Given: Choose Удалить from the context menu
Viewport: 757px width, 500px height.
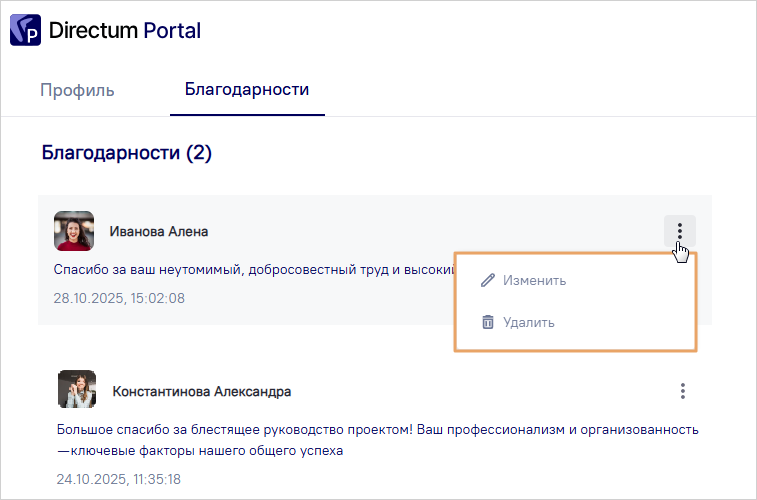Looking at the screenshot, I should [x=528, y=322].
